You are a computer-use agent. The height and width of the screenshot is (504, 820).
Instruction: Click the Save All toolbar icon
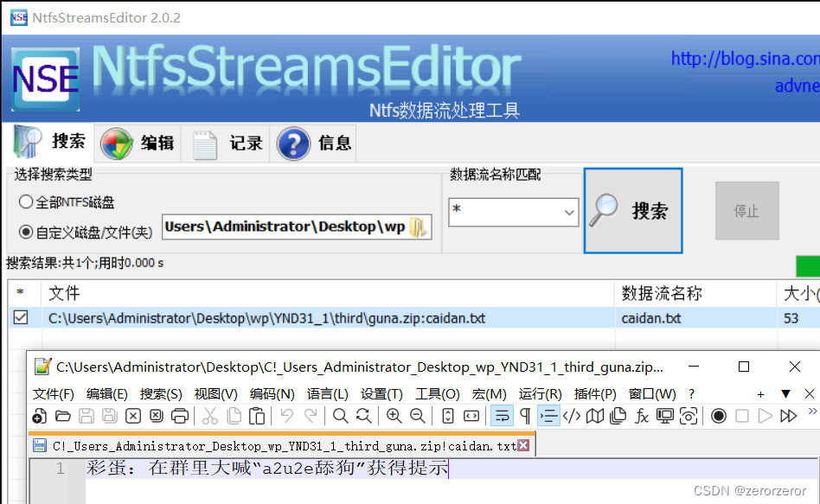pyautogui.click(x=110, y=416)
